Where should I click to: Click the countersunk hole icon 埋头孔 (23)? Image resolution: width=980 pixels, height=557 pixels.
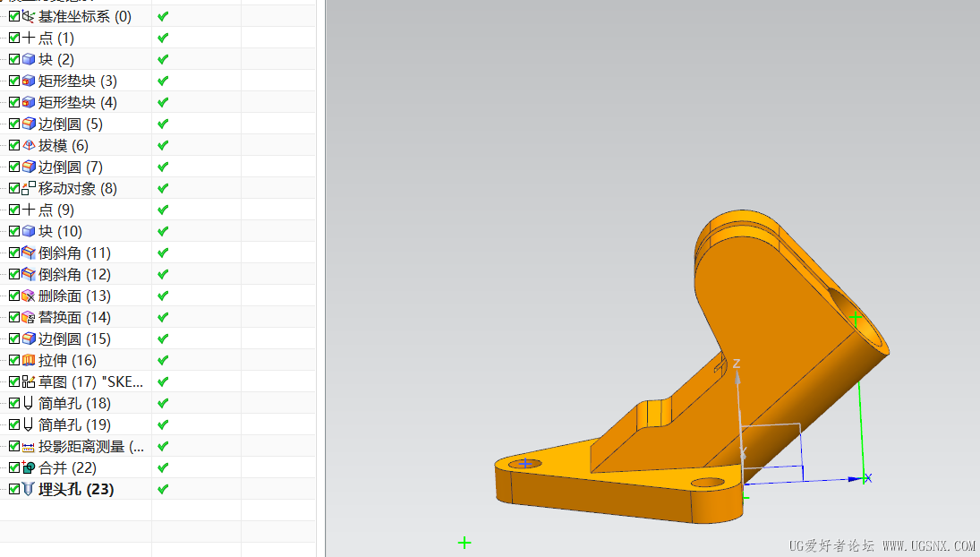[x=28, y=489]
